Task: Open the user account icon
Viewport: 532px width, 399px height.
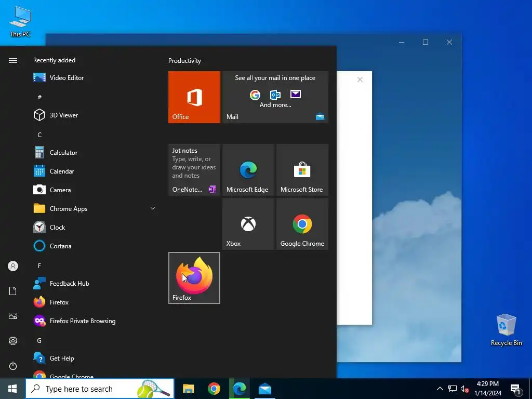Action: [x=13, y=266]
